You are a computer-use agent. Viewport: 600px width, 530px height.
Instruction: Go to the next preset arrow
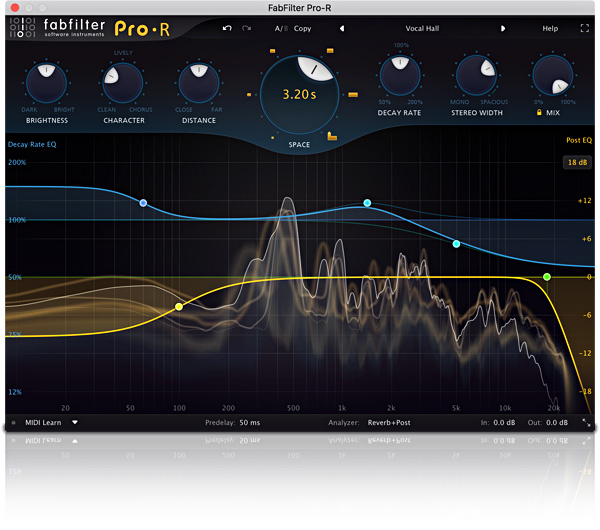(x=503, y=28)
